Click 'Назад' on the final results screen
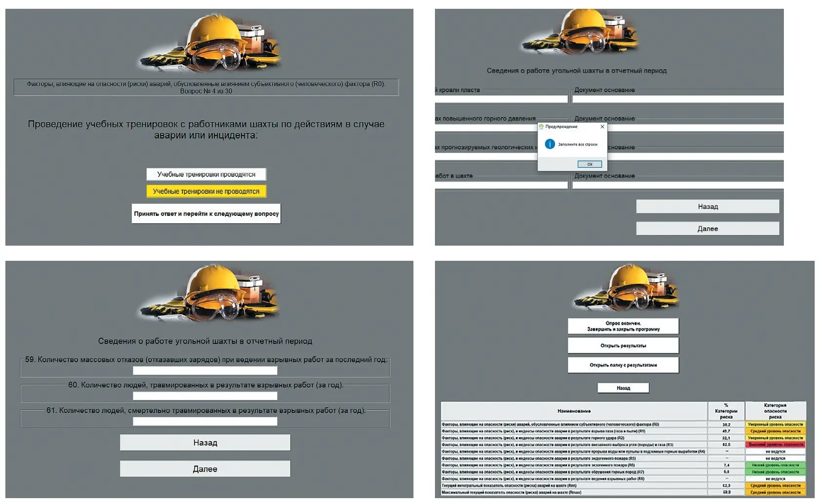This screenshot has width=822, height=504. tap(623, 388)
